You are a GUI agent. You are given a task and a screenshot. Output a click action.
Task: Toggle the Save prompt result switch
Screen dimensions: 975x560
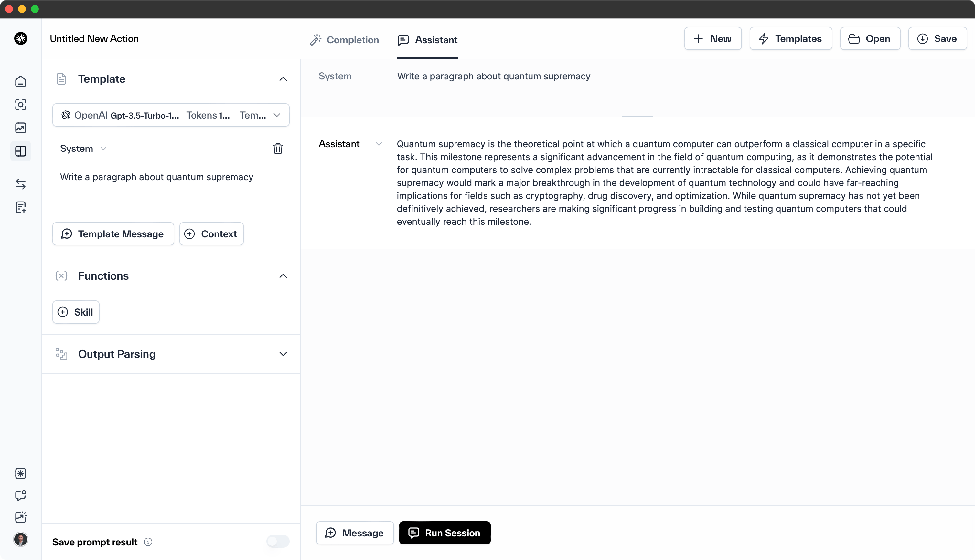277,542
